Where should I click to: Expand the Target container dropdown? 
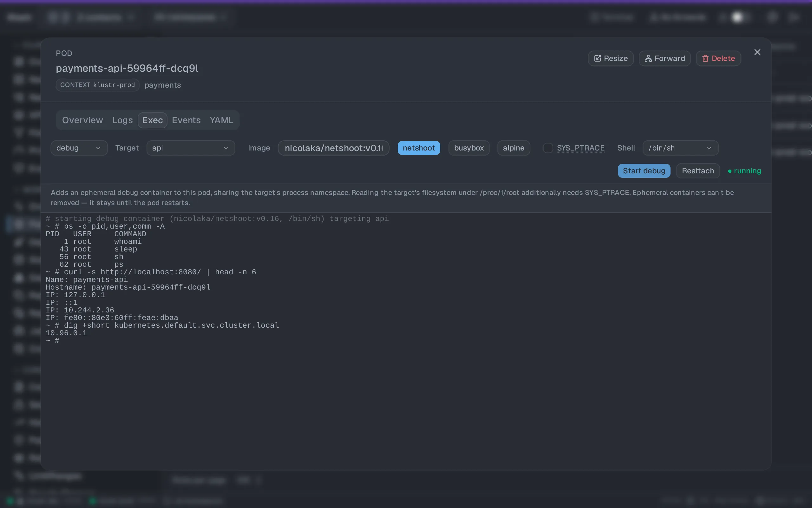[x=191, y=148]
